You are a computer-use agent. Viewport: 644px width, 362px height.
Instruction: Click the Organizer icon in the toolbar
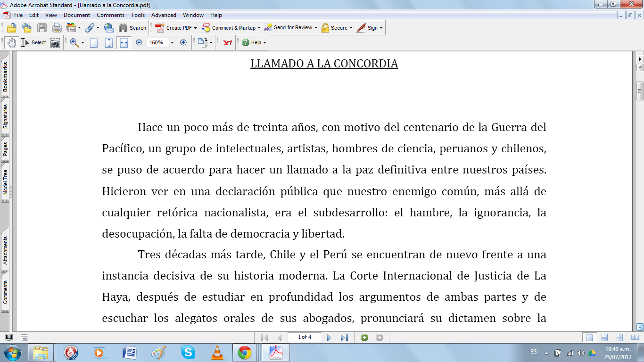71,28
